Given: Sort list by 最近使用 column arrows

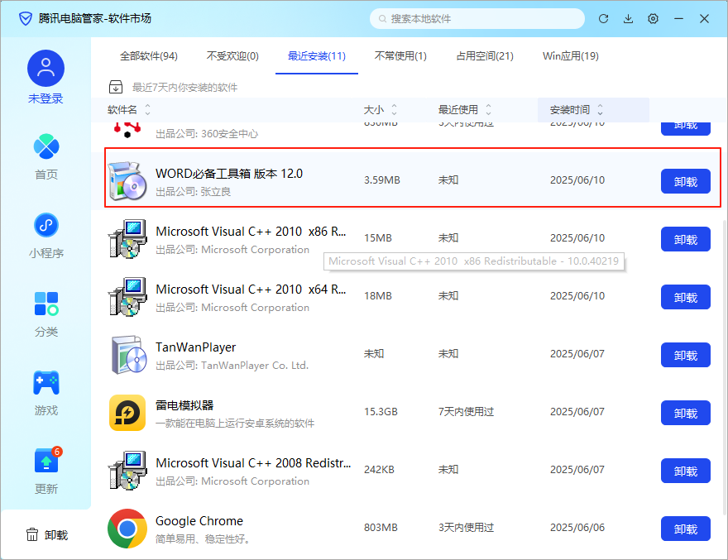Looking at the screenshot, I should (x=488, y=109).
